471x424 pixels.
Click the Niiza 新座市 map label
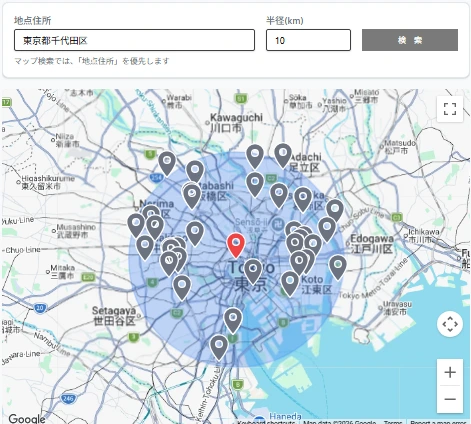(x=67, y=140)
